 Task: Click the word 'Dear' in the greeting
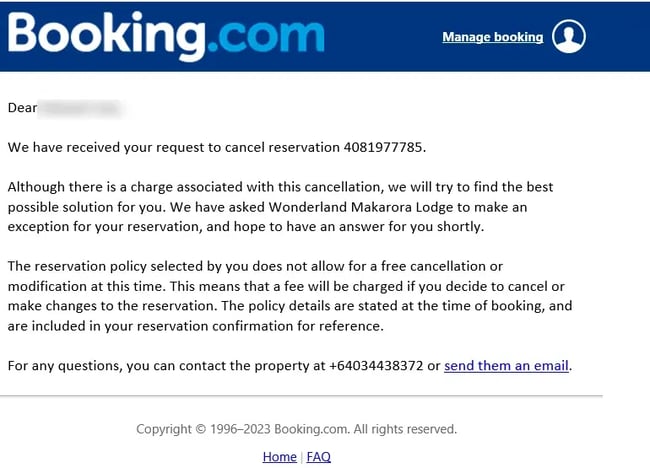[22, 107]
